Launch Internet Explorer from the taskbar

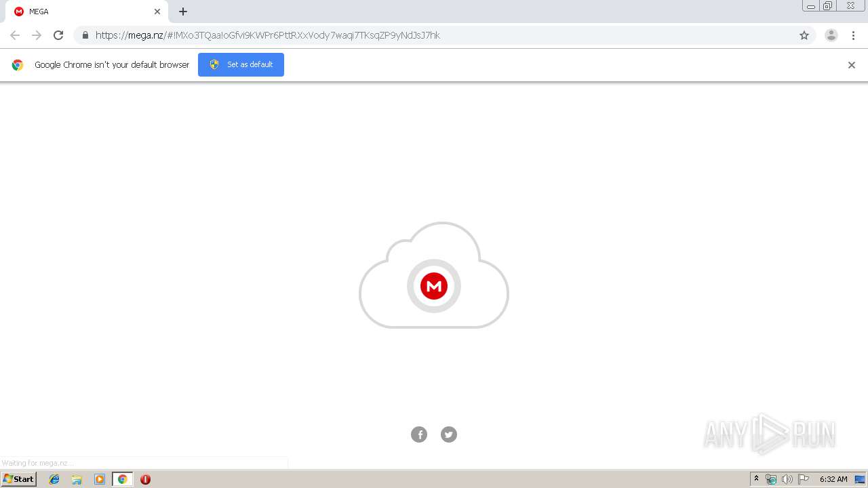54,479
